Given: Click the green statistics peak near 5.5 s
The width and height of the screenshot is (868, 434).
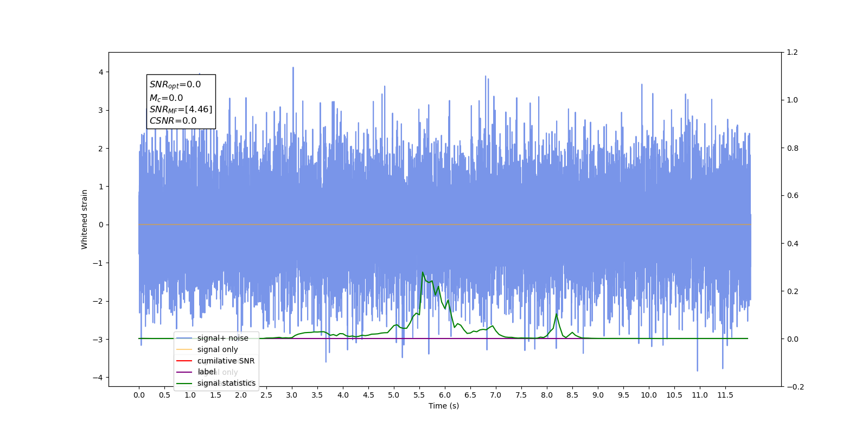Looking at the screenshot, I should coord(423,272).
